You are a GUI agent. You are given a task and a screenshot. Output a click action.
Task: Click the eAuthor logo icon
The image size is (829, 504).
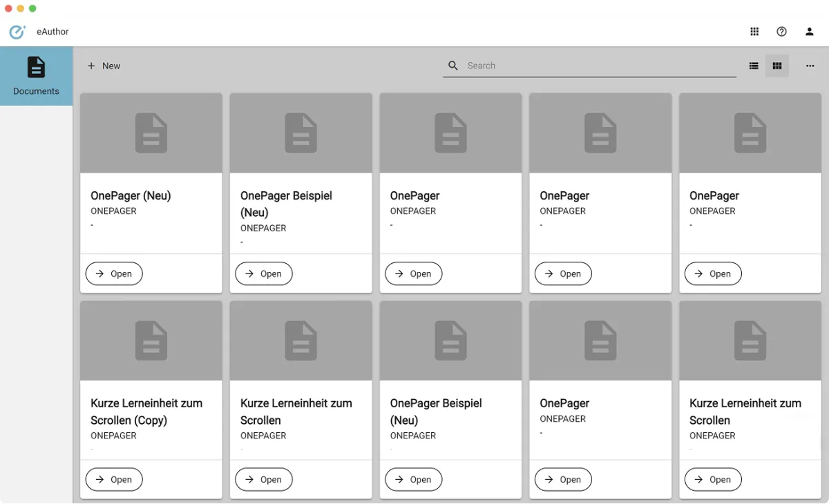[x=17, y=32]
